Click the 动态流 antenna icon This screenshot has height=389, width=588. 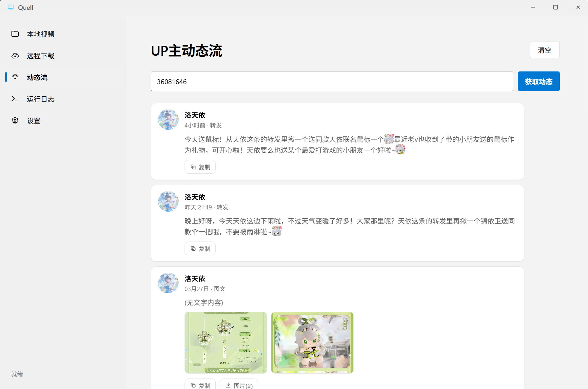(x=15, y=77)
